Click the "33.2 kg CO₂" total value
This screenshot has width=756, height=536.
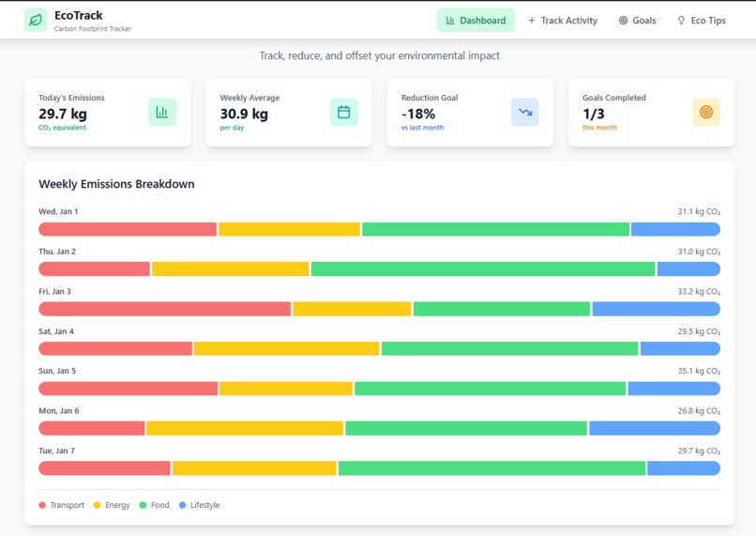coord(699,291)
